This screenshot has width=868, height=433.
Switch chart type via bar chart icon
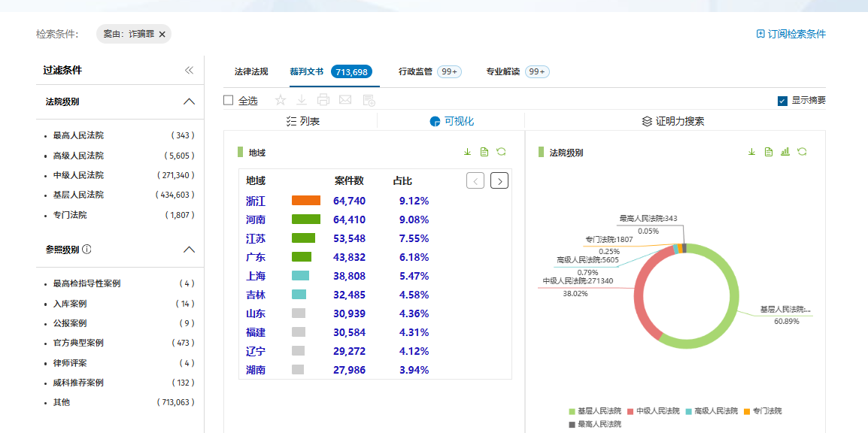pos(785,151)
